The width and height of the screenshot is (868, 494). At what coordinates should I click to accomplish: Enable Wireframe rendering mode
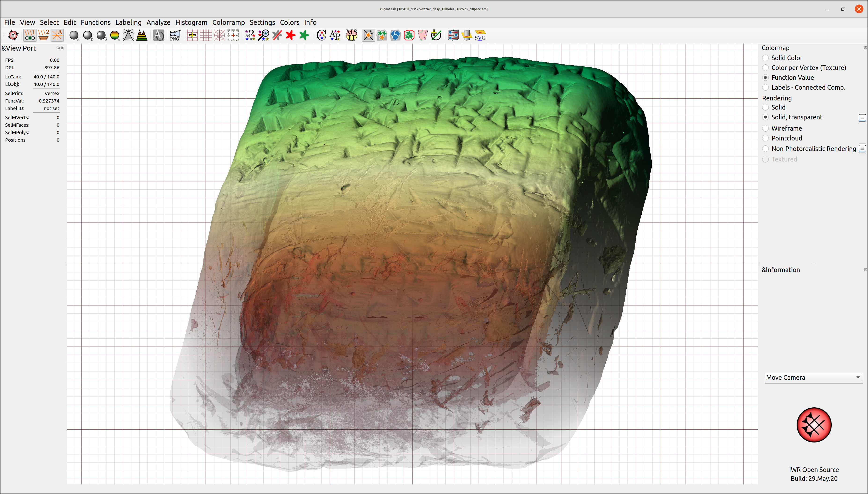(765, 128)
